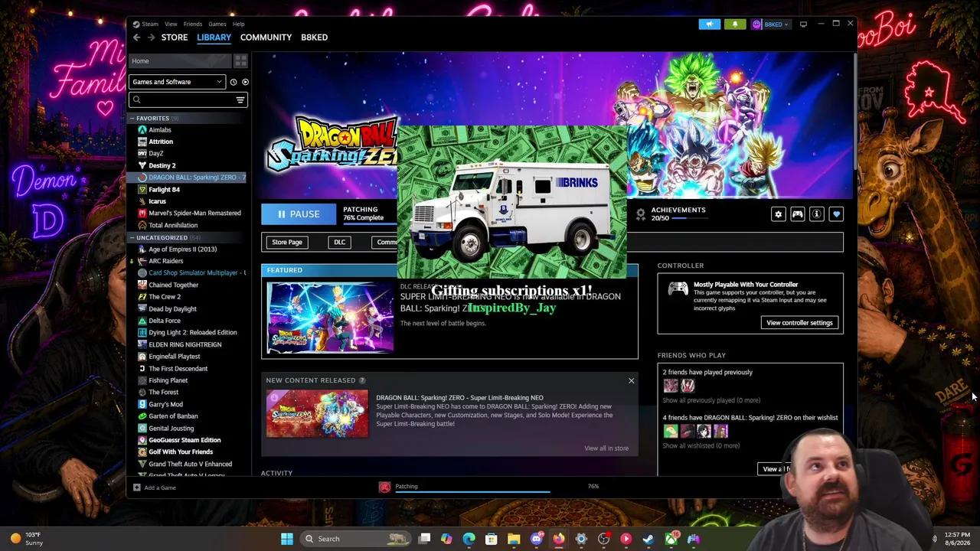The image size is (980, 551).
Task: Dismiss the New Content Released panel
Action: pos(632,380)
